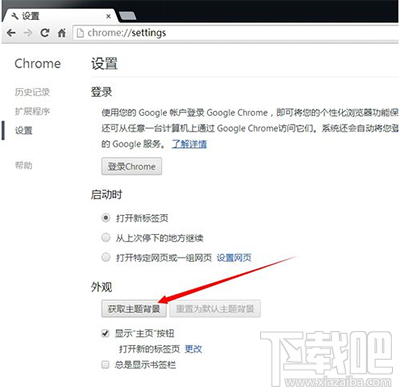Click the page icon in address bar
This screenshot has height=392, width=400.
pyautogui.click(x=80, y=33)
